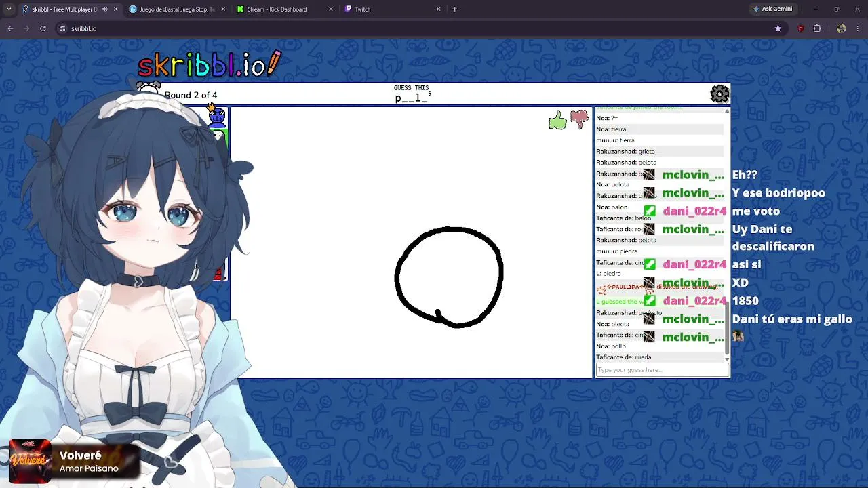The width and height of the screenshot is (868, 488).
Task: Click the chat scrollbar thumb
Action: pos(727,328)
